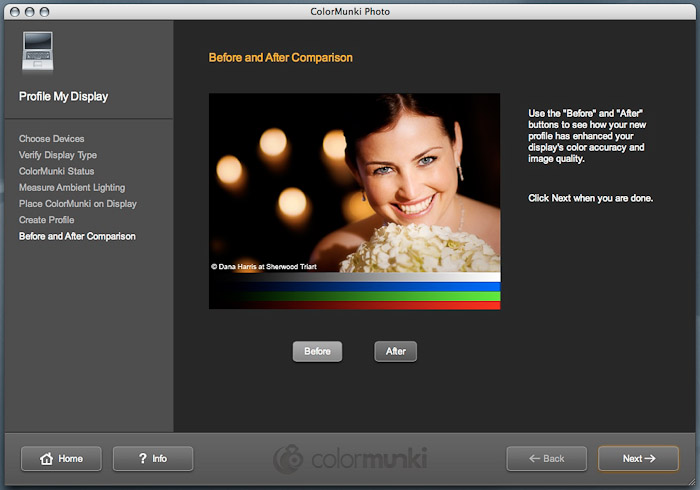The height and width of the screenshot is (490, 700).
Task: Open the Info help button
Action: (153, 458)
